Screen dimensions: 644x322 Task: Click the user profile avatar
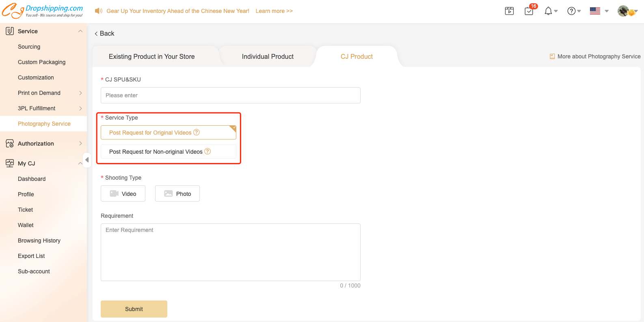click(x=623, y=11)
